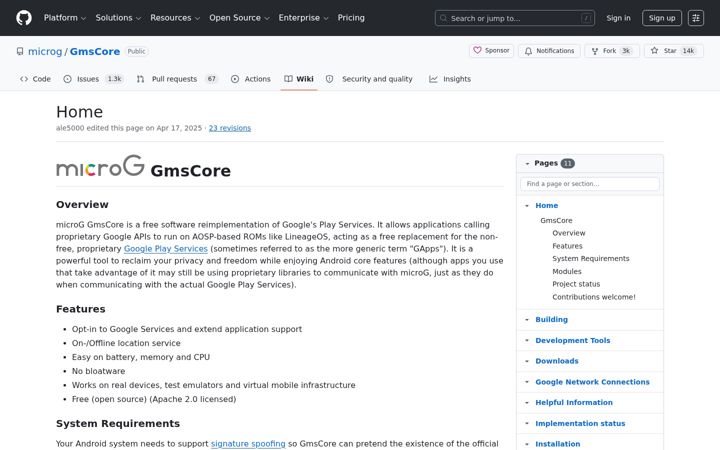Open the Resources dropdown menu
This screenshot has width=720, height=450.
coord(175,18)
